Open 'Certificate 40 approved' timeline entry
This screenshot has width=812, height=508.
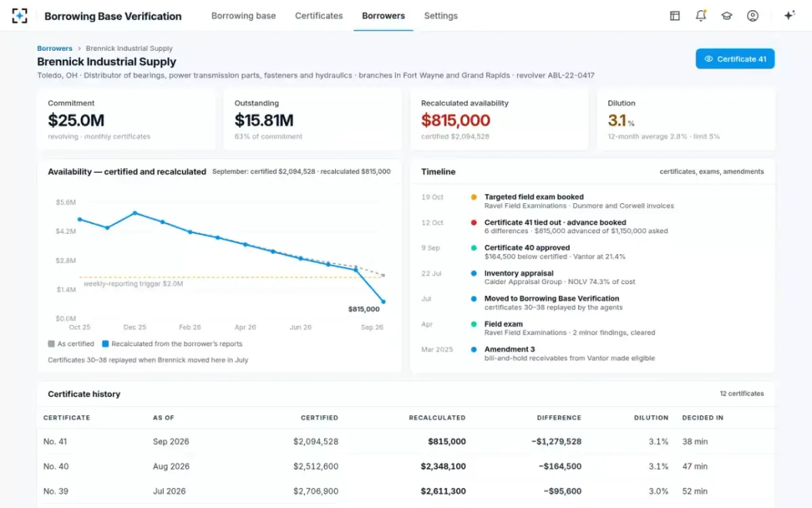pyautogui.click(x=527, y=248)
